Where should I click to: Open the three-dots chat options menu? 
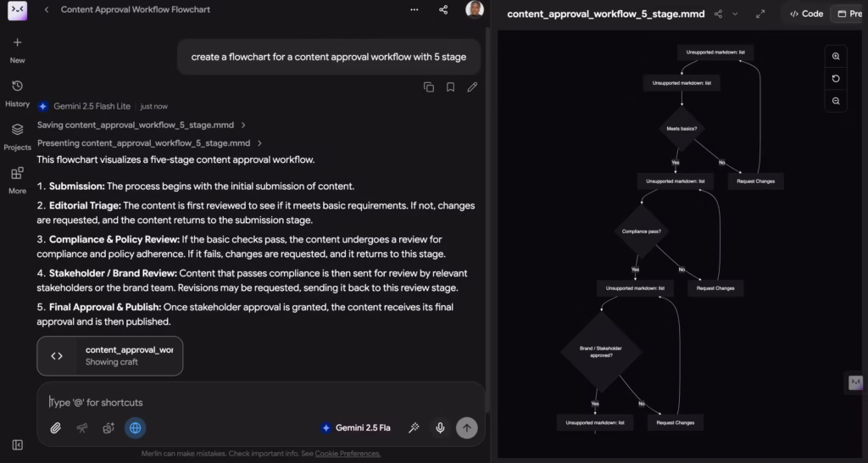pyautogui.click(x=414, y=9)
